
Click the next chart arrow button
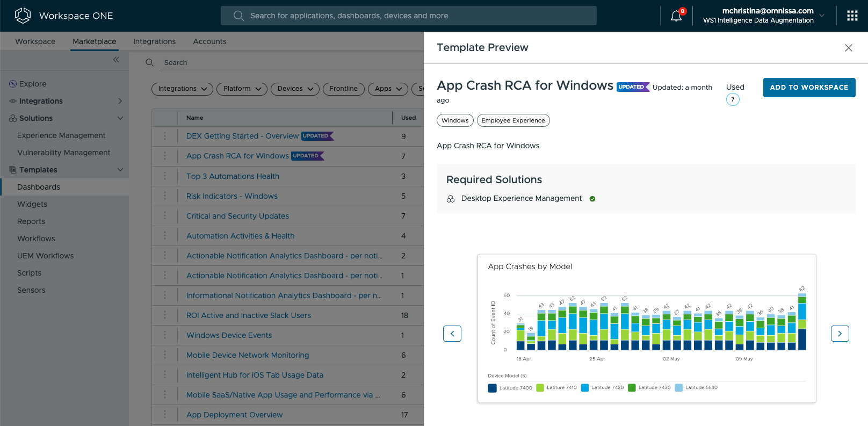[840, 334]
